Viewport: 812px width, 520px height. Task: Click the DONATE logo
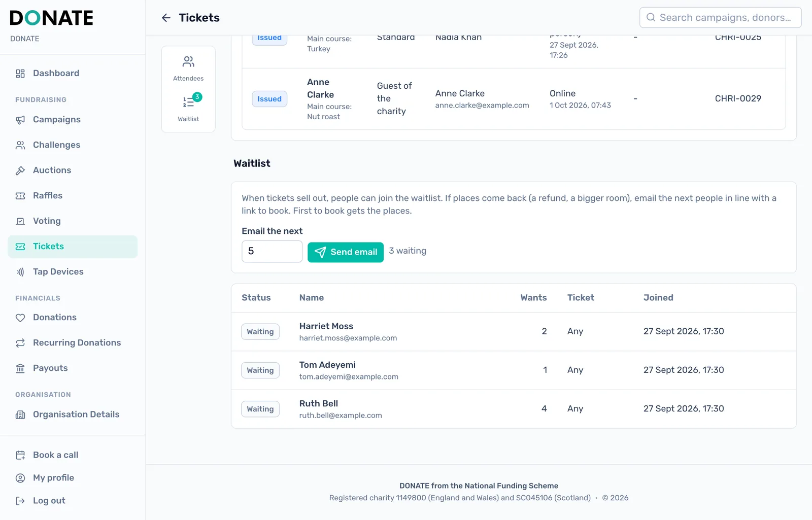tap(51, 18)
